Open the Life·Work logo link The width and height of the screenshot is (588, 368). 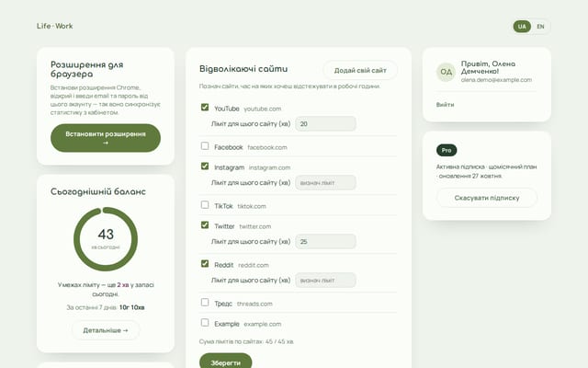[x=55, y=26]
